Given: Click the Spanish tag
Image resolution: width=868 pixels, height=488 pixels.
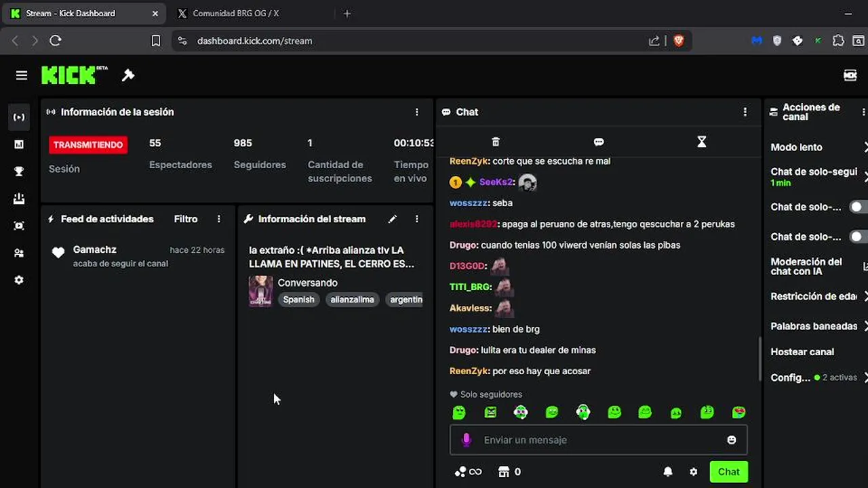Looking at the screenshot, I should tap(298, 300).
